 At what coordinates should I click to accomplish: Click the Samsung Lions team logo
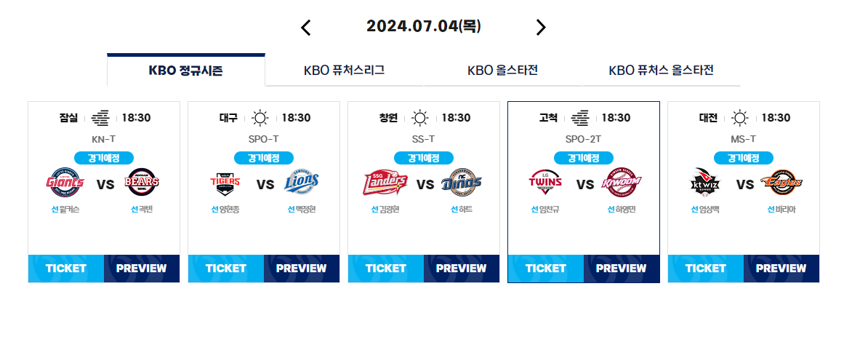coord(302,183)
